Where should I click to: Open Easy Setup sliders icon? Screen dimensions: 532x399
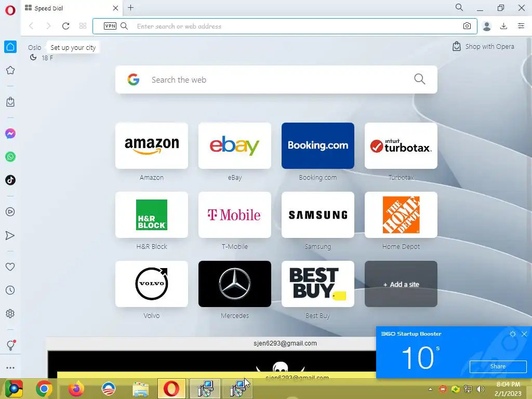click(521, 26)
